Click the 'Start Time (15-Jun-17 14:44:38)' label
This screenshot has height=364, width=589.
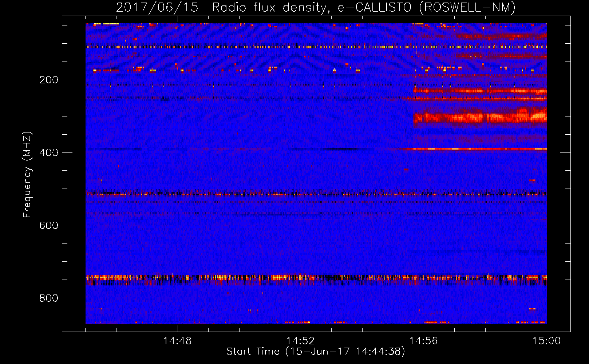[x=316, y=352]
